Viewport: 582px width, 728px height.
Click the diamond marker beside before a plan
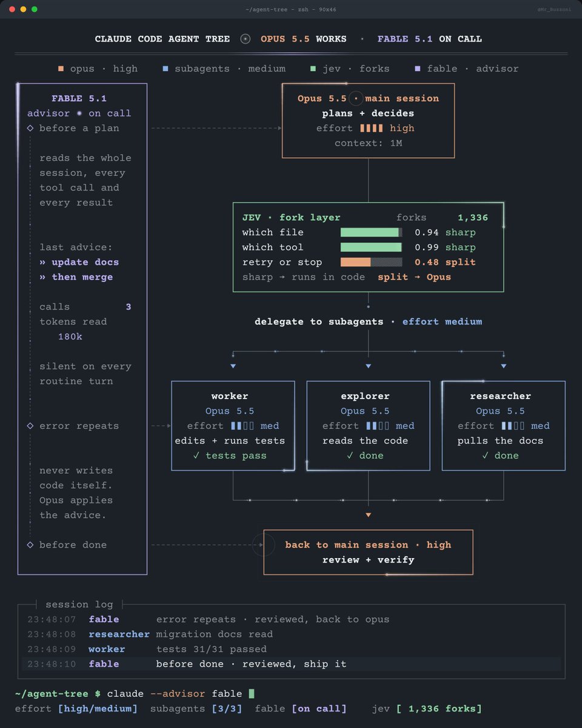pyautogui.click(x=30, y=128)
